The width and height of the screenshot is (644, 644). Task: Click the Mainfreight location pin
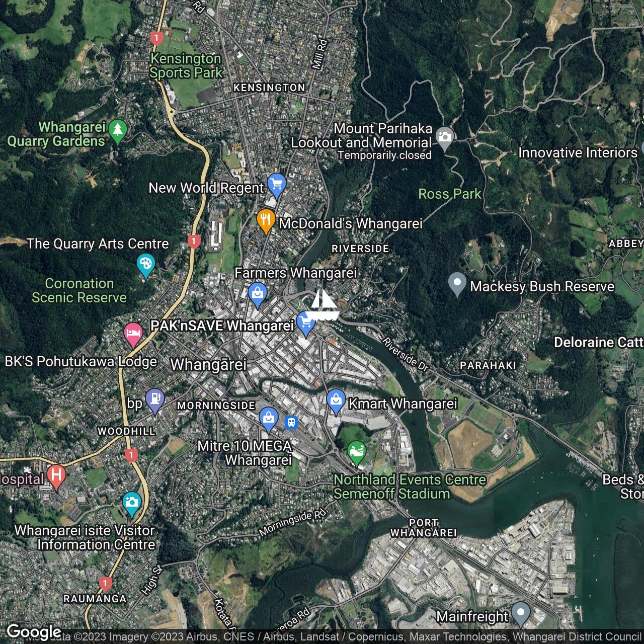pyautogui.click(x=521, y=613)
